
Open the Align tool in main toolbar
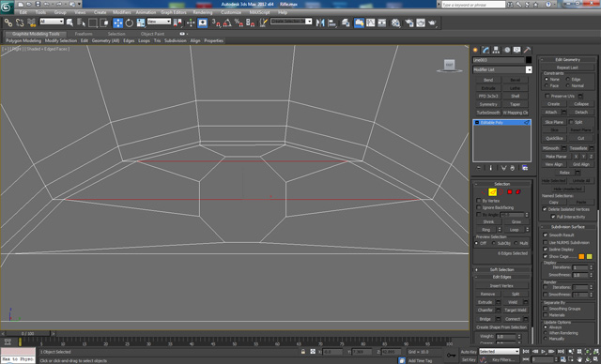pyautogui.click(x=331, y=23)
